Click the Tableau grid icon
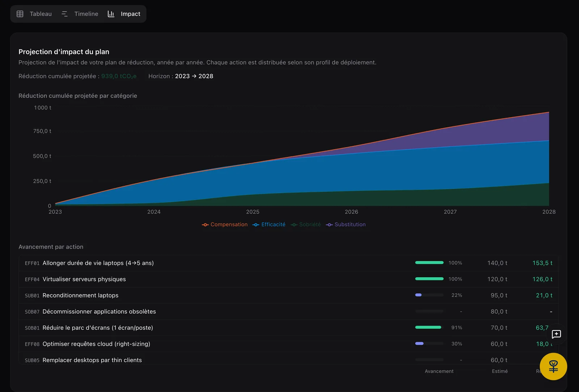The width and height of the screenshot is (579, 392). coord(20,14)
